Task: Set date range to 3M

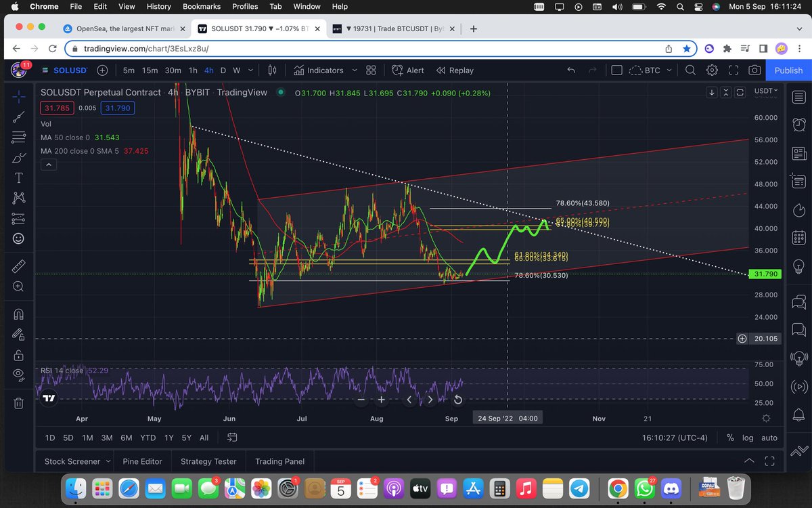Action: tap(107, 438)
